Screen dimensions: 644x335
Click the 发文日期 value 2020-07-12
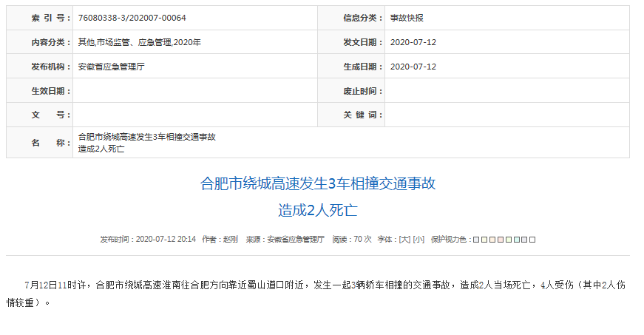tap(413, 42)
